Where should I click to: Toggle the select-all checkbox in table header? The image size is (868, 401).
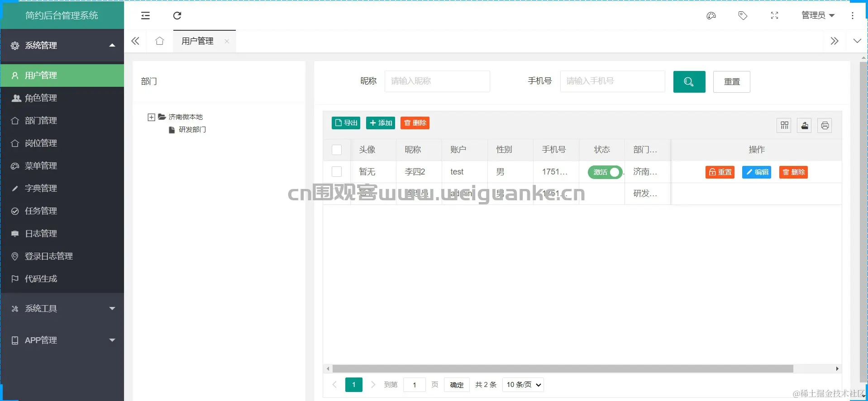[x=337, y=150]
